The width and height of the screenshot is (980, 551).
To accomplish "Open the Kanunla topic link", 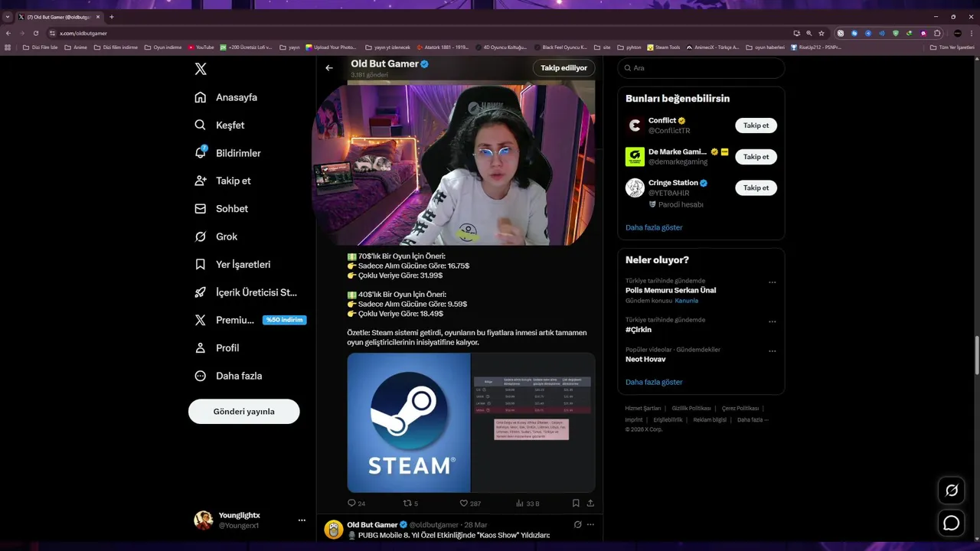I will tap(686, 301).
